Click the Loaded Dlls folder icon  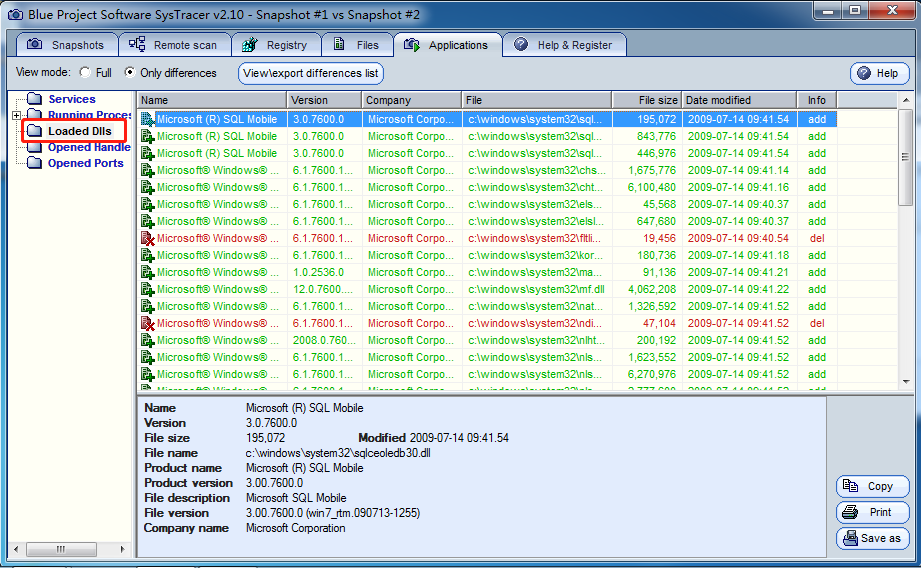click(x=35, y=130)
